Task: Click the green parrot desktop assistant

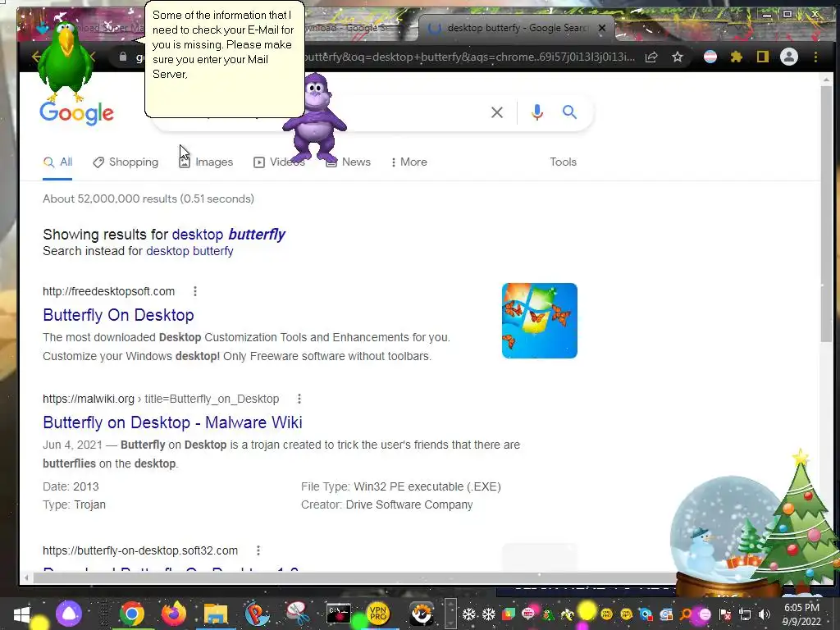Action: (66, 62)
